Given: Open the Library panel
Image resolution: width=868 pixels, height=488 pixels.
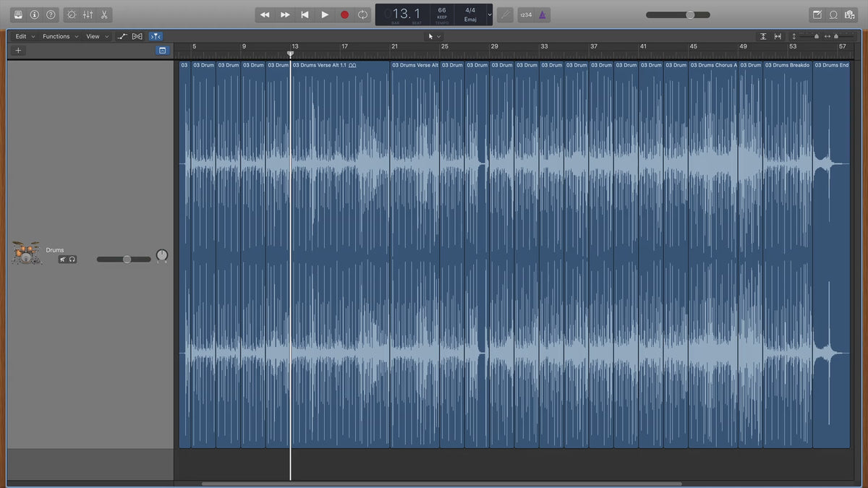Looking at the screenshot, I should (18, 14).
